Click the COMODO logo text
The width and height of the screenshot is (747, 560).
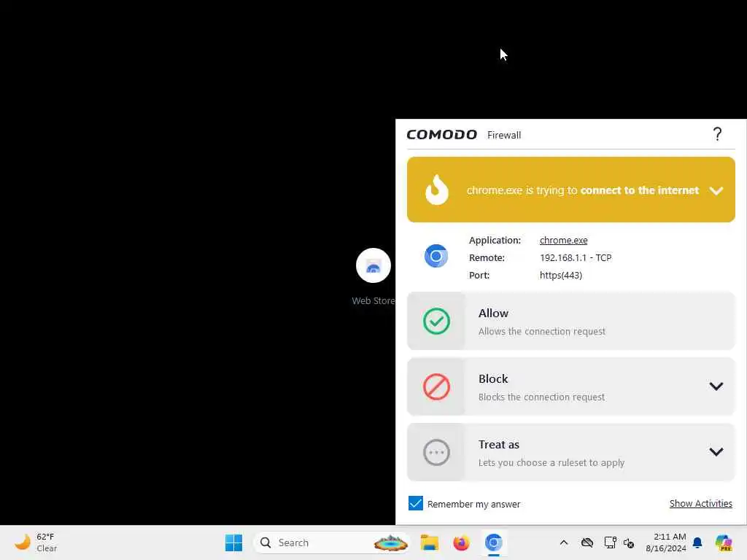[x=441, y=135]
